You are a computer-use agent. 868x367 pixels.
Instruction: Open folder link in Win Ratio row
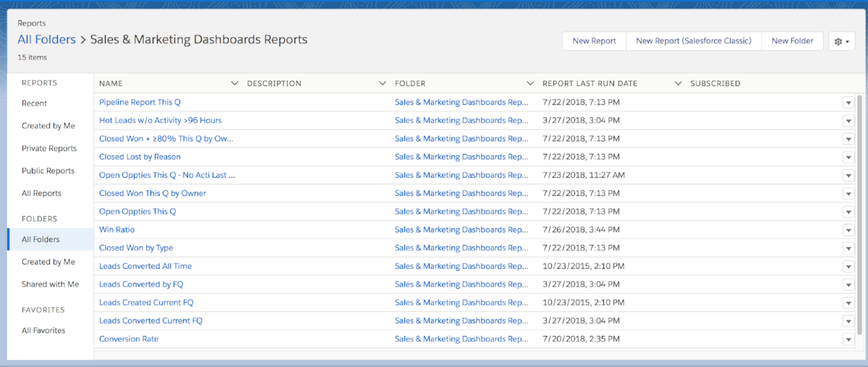click(461, 229)
